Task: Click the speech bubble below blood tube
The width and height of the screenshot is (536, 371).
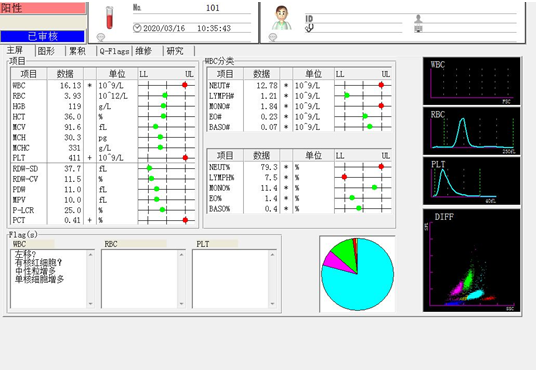Action: [100, 37]
